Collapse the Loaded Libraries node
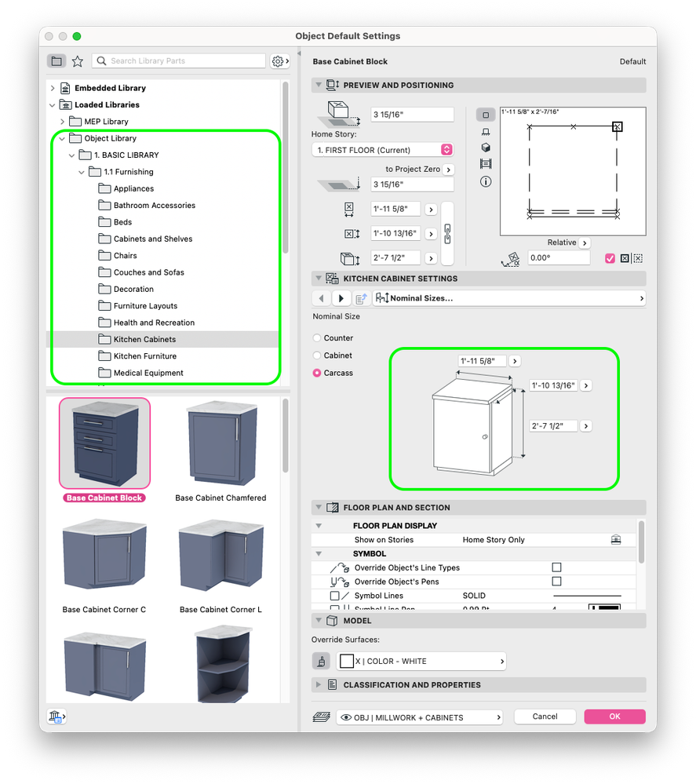The height and width of the screenshot is (784, 696). click(53, 105)
